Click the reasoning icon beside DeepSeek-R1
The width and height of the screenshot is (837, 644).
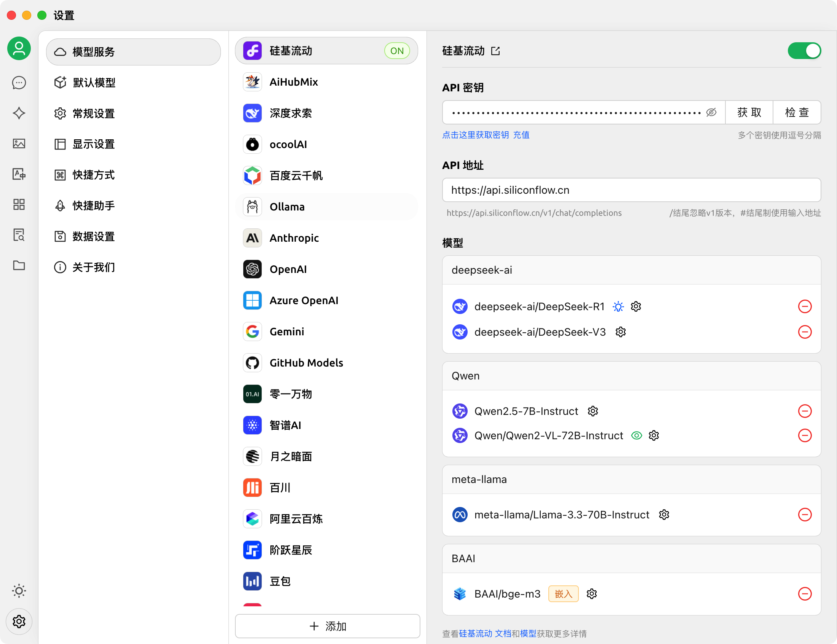point(618,306)
